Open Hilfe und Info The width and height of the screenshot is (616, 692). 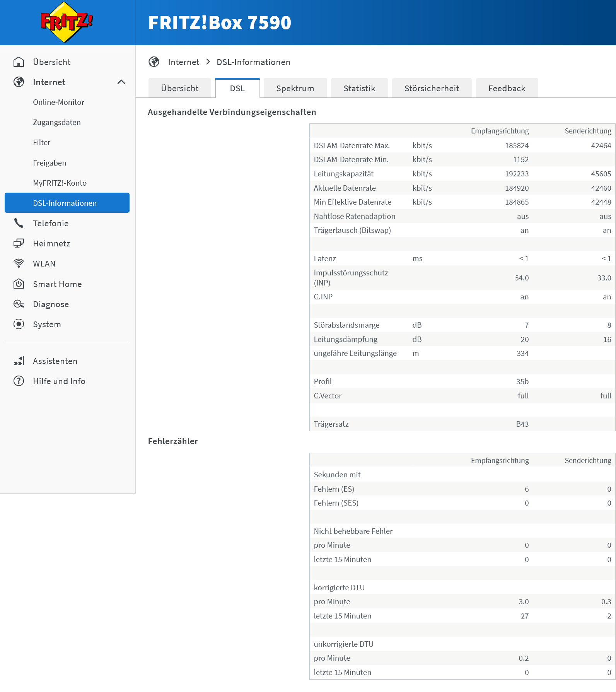(x=59, y=381)
